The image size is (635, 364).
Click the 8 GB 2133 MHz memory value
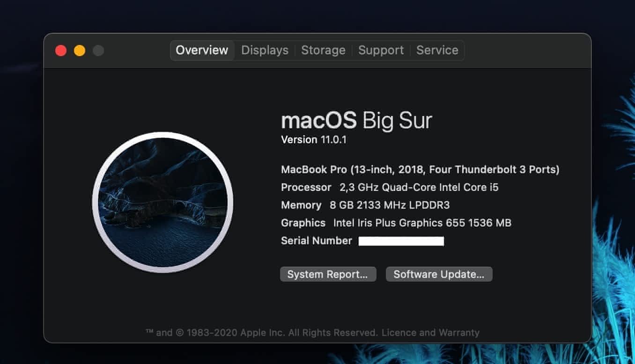click(390, 205)
